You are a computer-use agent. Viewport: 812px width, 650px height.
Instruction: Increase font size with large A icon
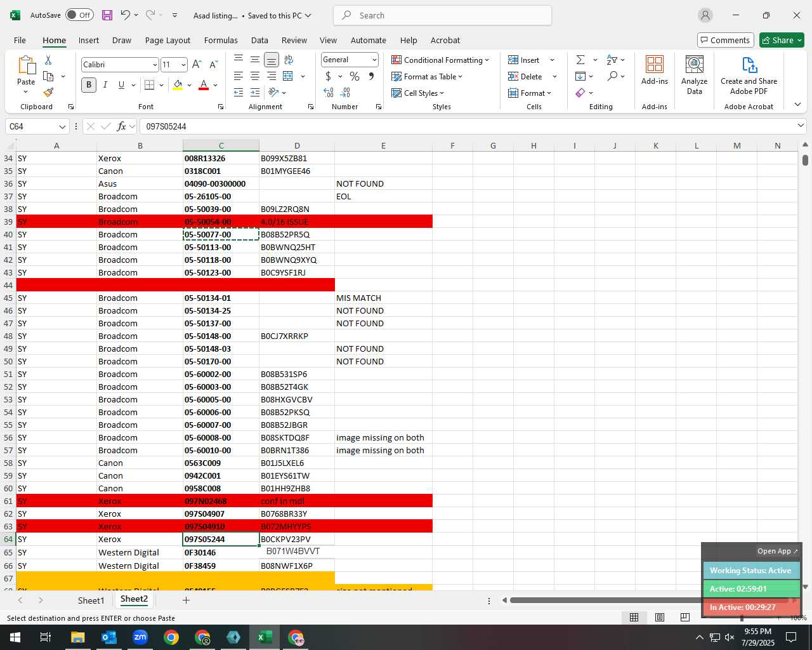[x=197, y=64]
